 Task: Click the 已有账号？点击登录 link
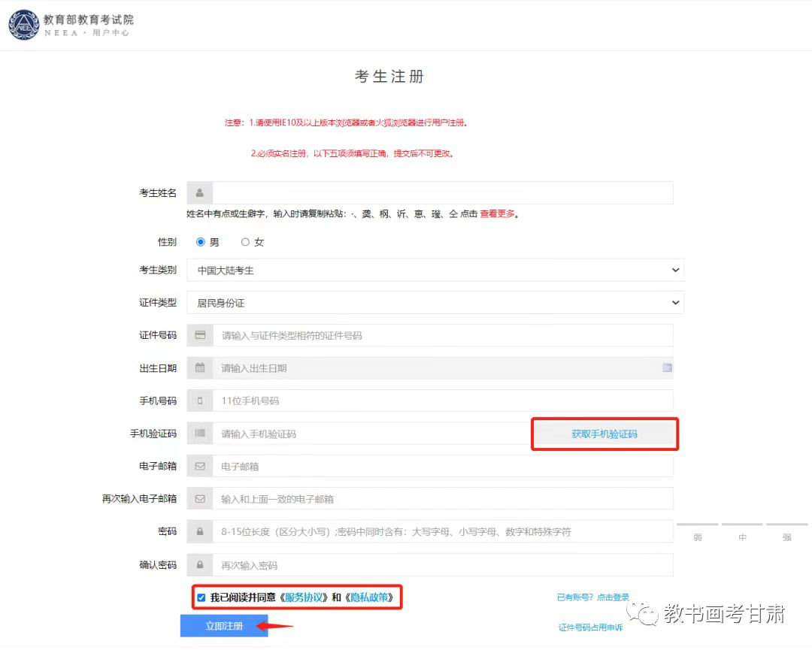click(x=592, y=598)
